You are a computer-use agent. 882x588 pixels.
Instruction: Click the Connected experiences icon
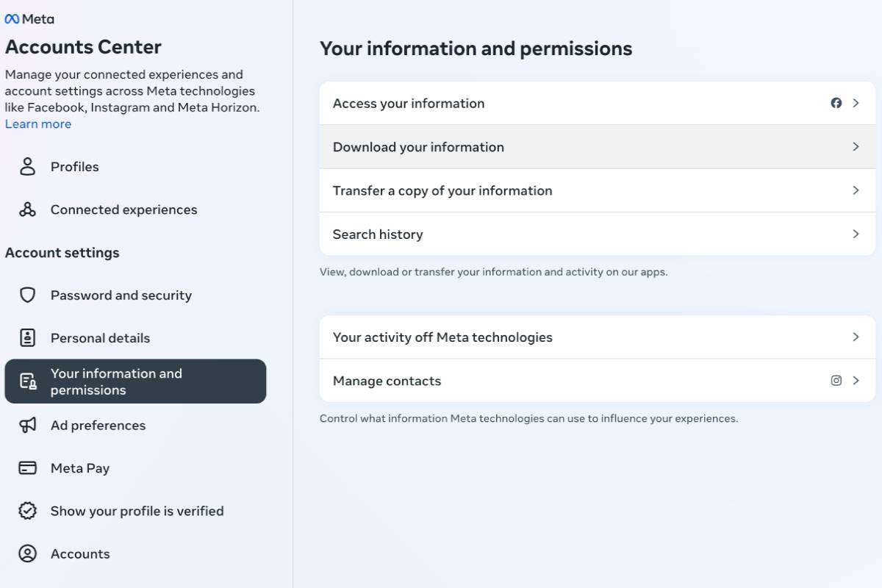(x=28, y=209)
